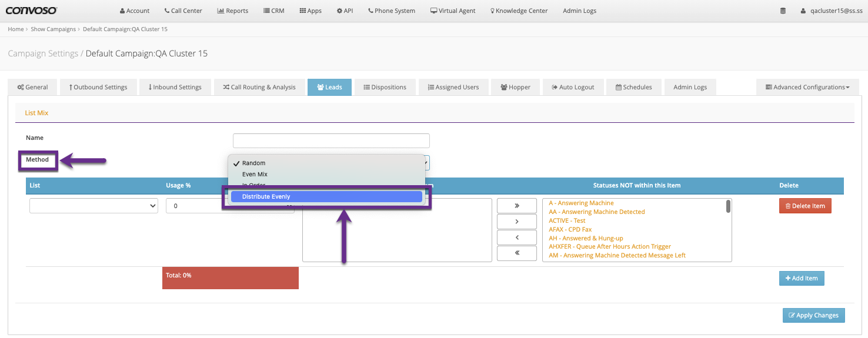Viewport: 868px width, 338px height.
Task: Open the List select dropdown
Action: [x=94, y=206]
